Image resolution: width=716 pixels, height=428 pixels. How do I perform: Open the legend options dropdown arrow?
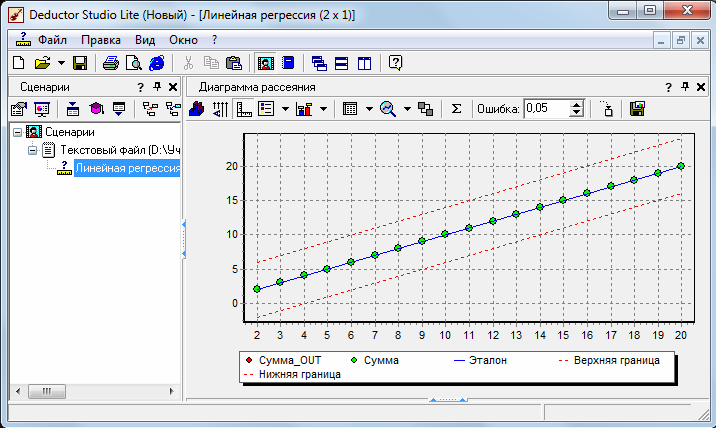(x=285, y=109)
